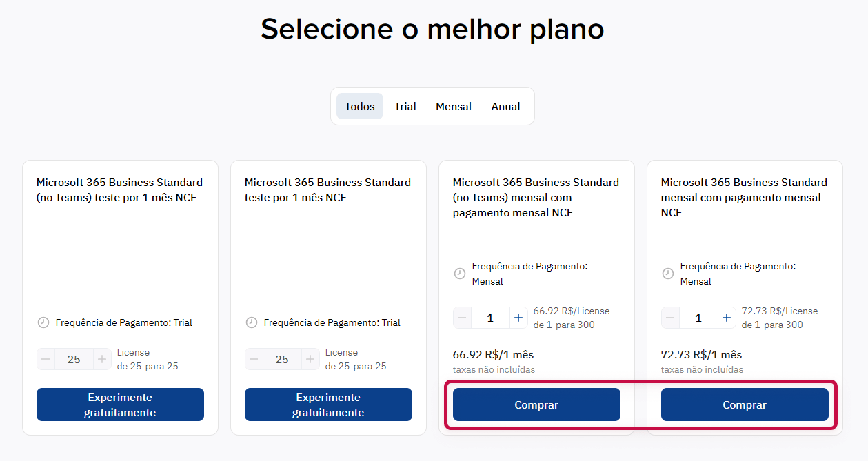The image size is (868, 461).
Task: Click the minus icon on the no Teams trial card
Action: point(46,359)
